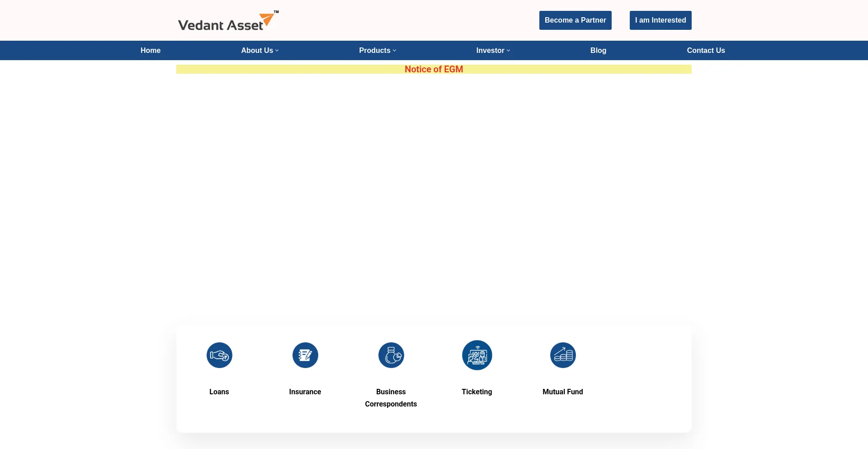The height and width of the screenshot is (449, 868).
Task: Select the Mutual Fund coins icon
Action: tap(563, 355)
